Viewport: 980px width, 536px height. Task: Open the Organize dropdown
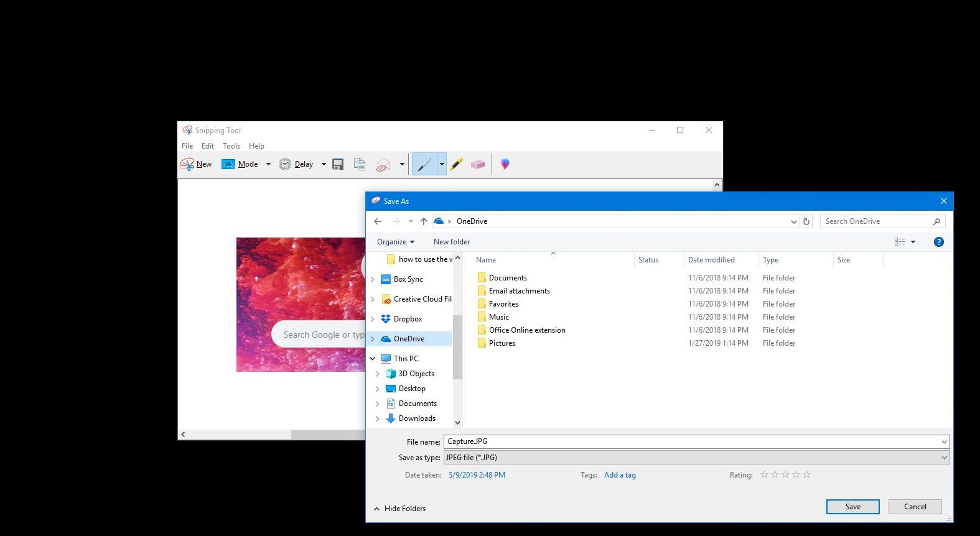[x=396, y=242]
